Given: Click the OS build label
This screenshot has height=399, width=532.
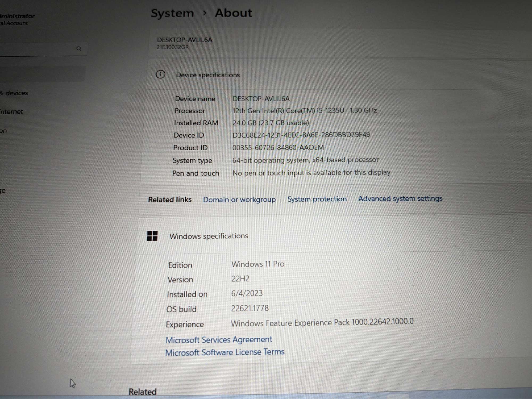Looking at the screenshot, I should click(181, 309).
